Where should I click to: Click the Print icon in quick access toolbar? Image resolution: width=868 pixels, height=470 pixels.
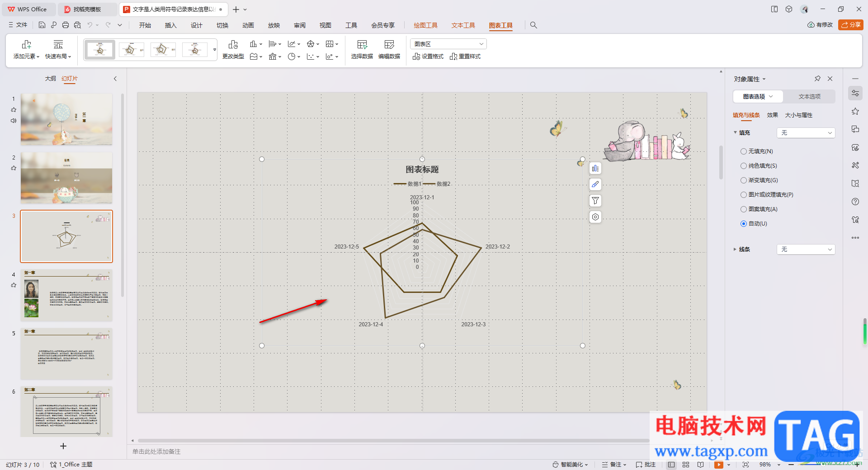[x=66, y=25]
